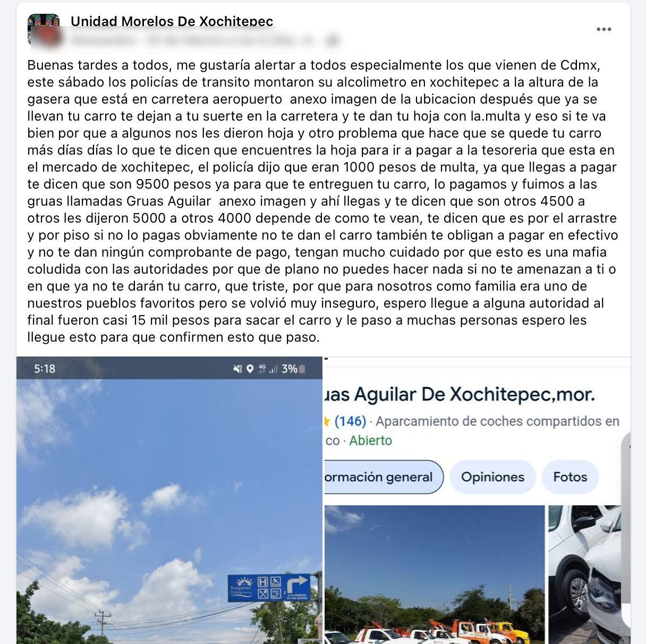Viewport: 646px width, 644px height.
Task: Click the 5:18 clock in status bar
Action: [x=45, y=369]
